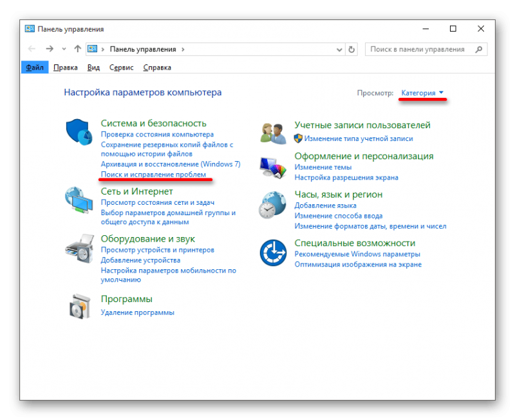Click the Control Panel icon in the address bar
515x420 pixels.
tap(92, 49)
